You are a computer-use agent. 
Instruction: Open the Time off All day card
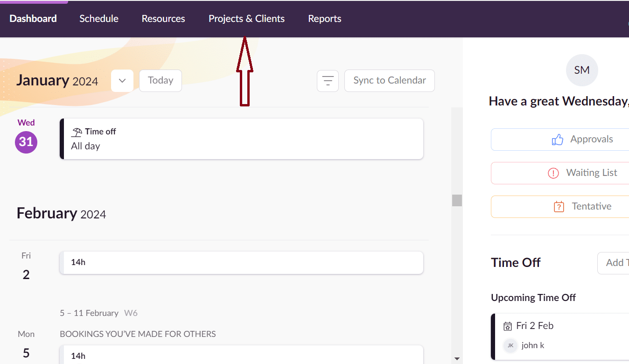(242, 139)
